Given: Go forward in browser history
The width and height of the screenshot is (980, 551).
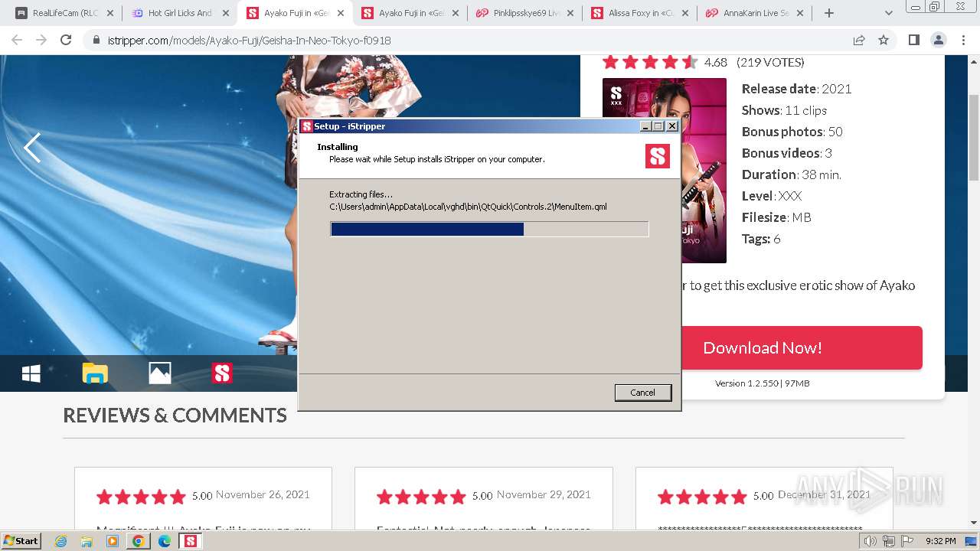Looking at the screenshot, I should click(x=41, y=40).
